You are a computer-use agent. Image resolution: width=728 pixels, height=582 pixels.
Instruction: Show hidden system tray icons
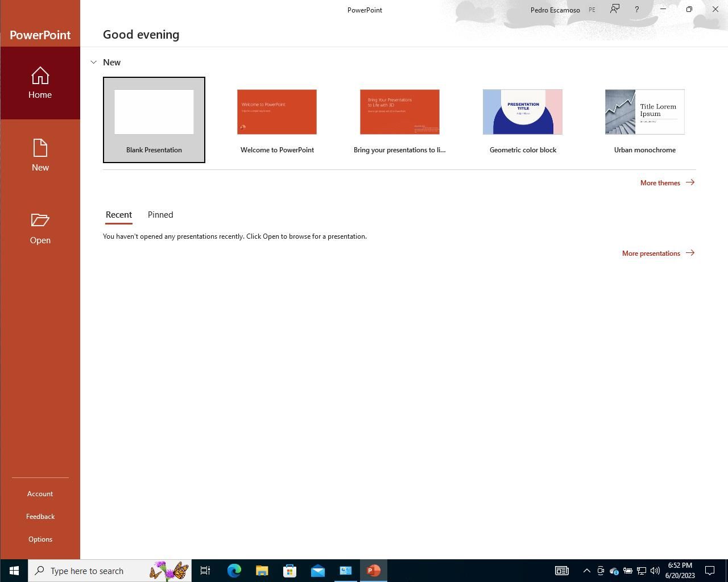pyautogui.click(x=586, y=571)
